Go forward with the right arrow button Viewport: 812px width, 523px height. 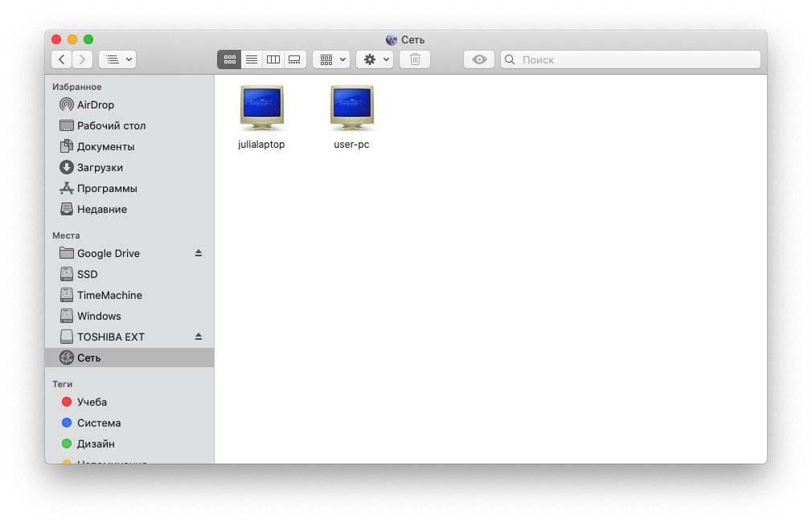82,59
